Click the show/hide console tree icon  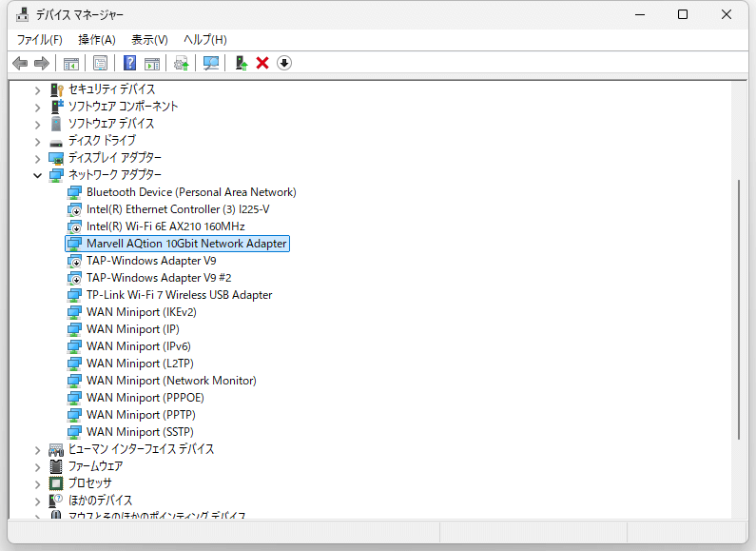point(70,63)
